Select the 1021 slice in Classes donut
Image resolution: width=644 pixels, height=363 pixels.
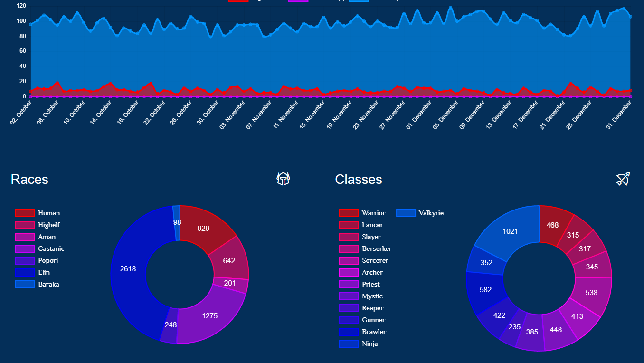pyautogui.click(x=510, y=231)
